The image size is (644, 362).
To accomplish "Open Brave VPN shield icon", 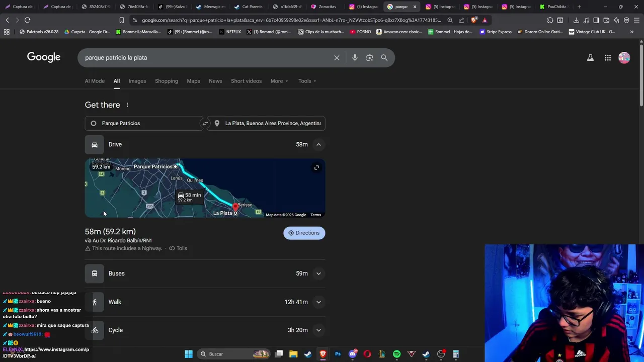I will click(626, 20).
